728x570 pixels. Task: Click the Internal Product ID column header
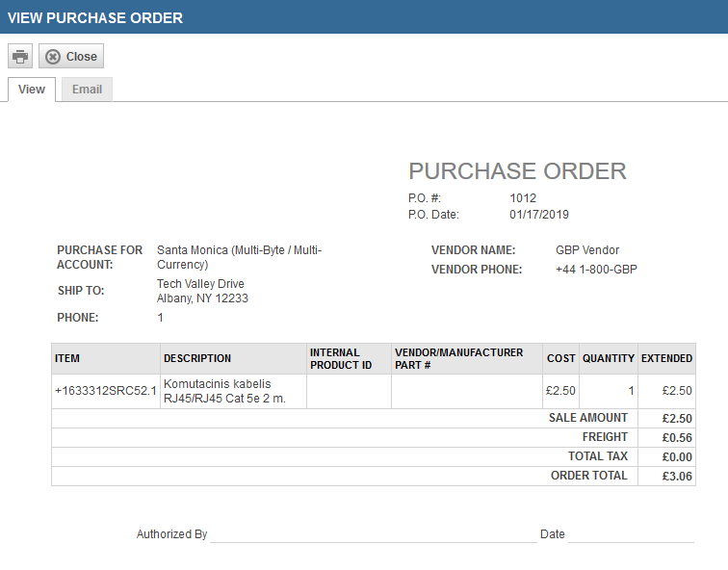[341, 358]
